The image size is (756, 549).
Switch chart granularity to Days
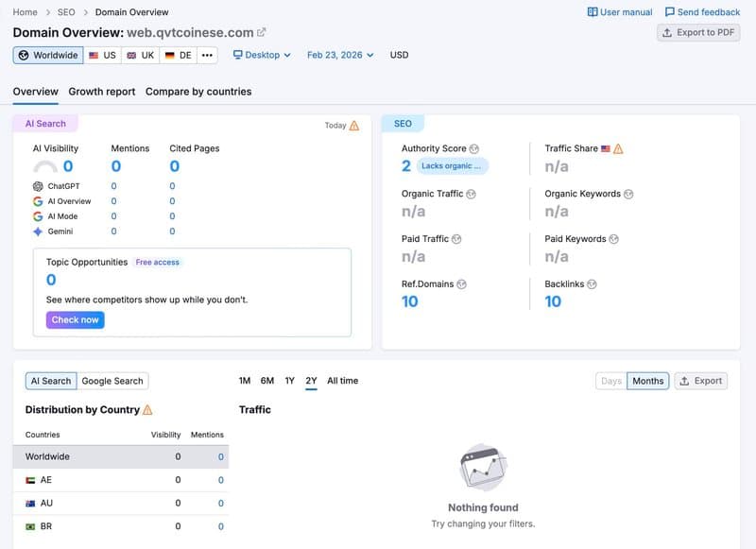pos(611,381)
